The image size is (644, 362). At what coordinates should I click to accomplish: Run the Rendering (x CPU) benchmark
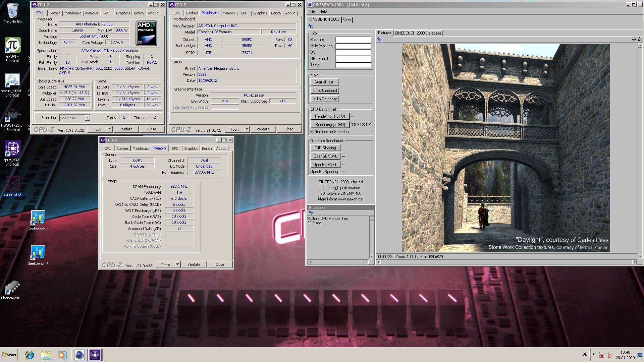coord(330,125)
